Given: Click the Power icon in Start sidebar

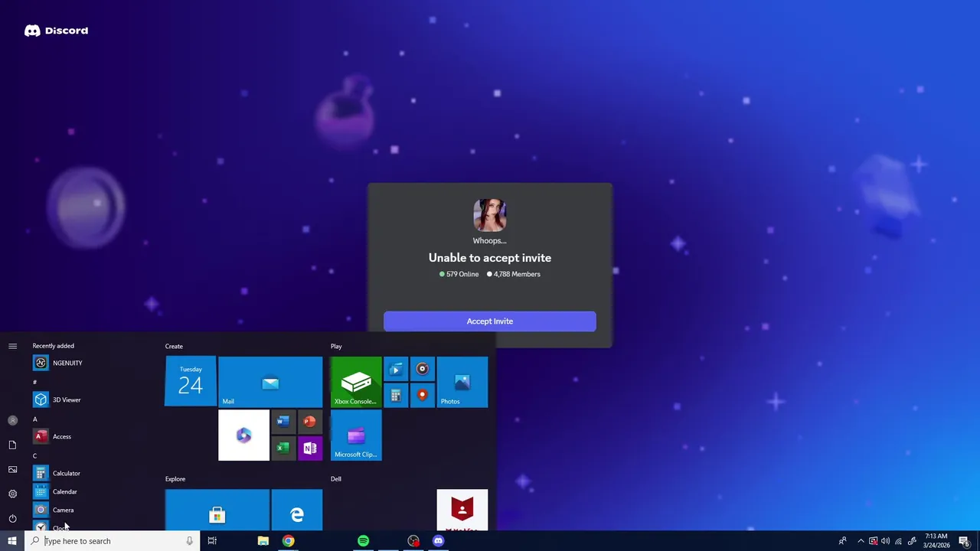Looking at the screenshot, I should 12,518.
